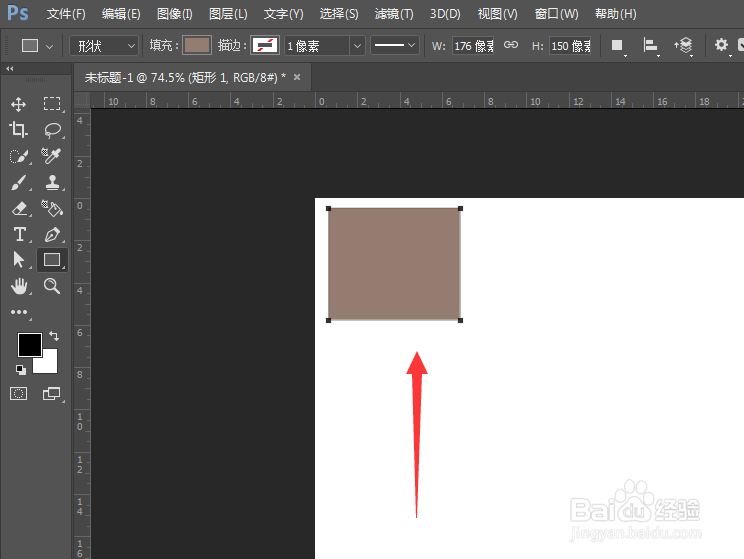The image size is (744, 559).
Task: Open the Edit Toolbar ellipsis
Action: [x=19, y=312]
